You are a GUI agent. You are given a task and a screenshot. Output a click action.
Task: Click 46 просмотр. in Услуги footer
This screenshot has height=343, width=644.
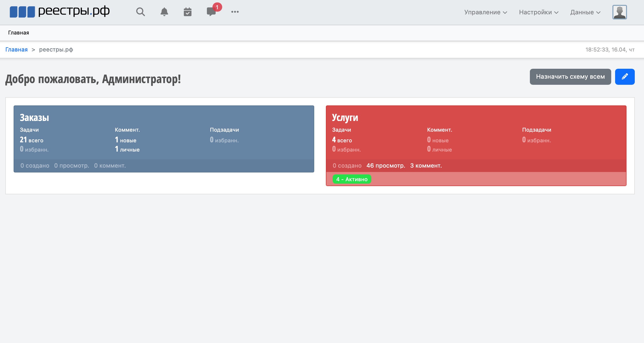[386, 165]
